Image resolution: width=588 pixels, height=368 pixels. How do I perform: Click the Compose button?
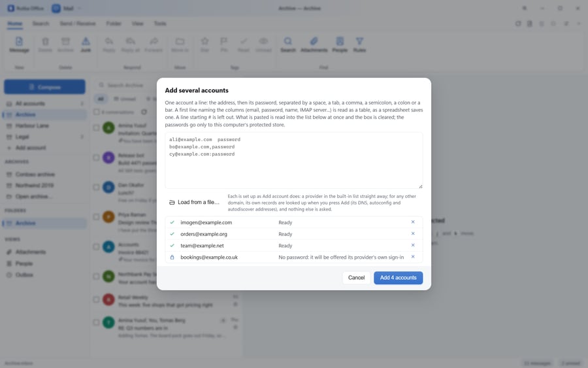tap(44, 87)
